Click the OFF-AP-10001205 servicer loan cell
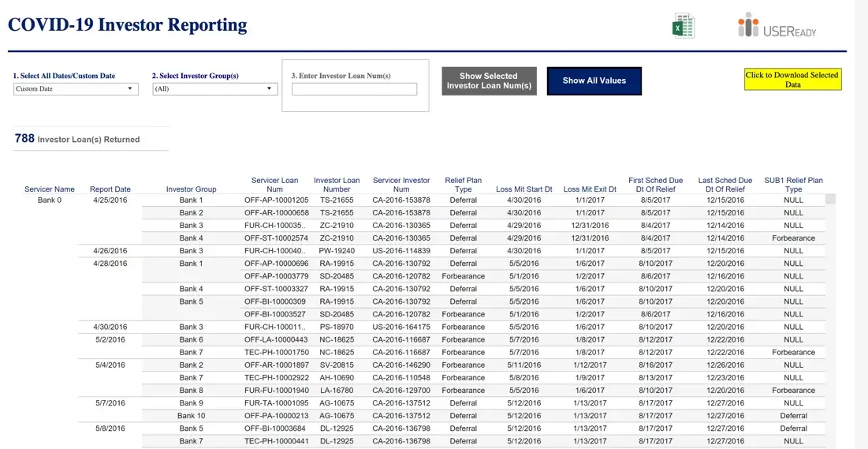The image size is (868, 449). pos(277,200)
